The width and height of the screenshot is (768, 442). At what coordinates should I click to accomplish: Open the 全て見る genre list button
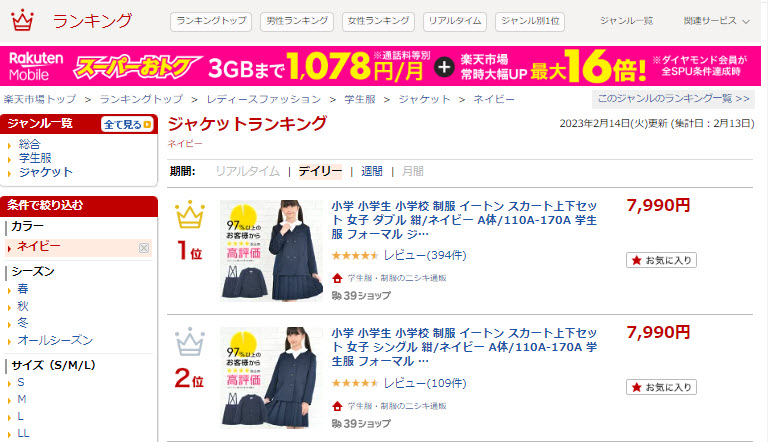pos(127,124)
